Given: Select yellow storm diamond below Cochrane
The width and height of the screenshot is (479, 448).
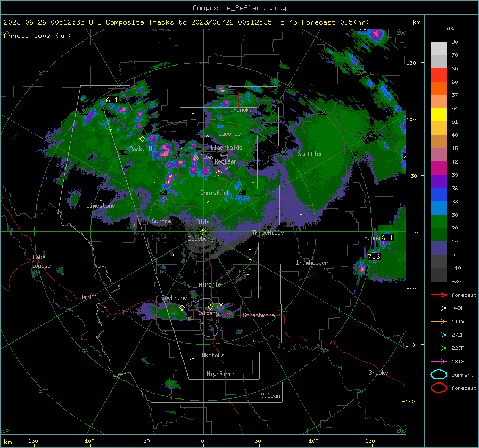Looking at the screenshot, I should pos(183,307).
